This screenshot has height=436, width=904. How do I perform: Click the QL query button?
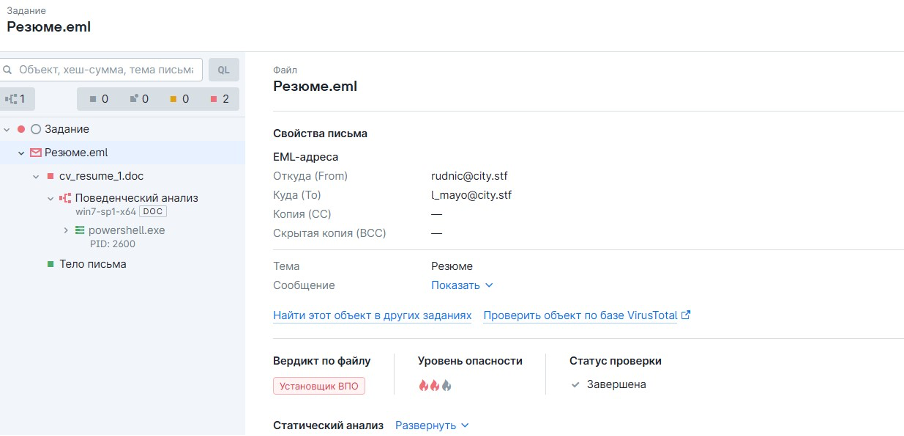223,70
